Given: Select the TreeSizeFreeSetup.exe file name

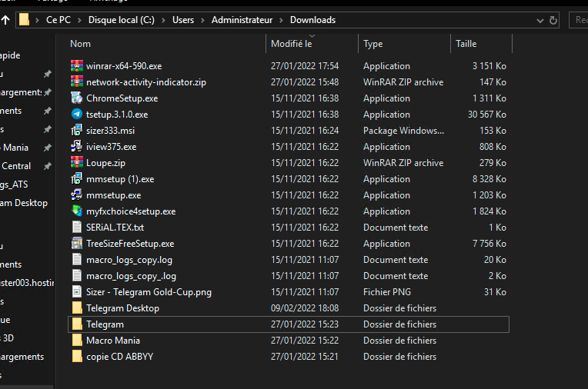Looking at the screenshot, I should point(130,244).
